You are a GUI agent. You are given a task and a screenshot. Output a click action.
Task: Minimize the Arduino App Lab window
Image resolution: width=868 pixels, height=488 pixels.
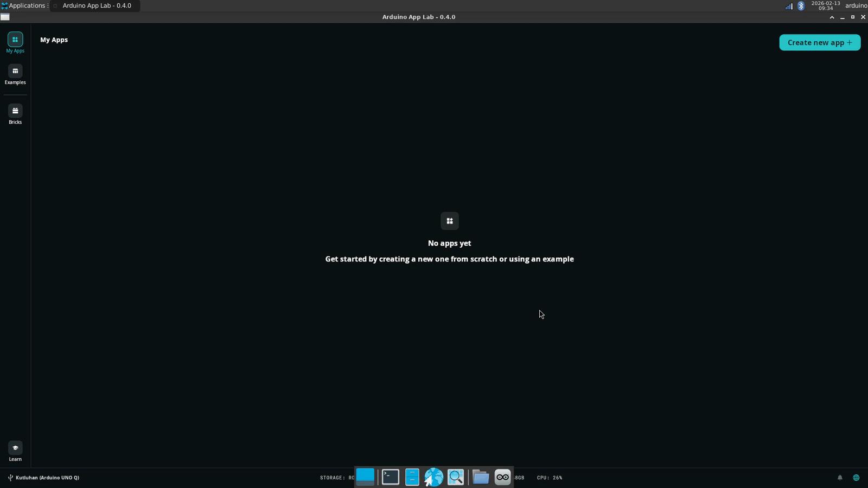click(x=843, y=17)
